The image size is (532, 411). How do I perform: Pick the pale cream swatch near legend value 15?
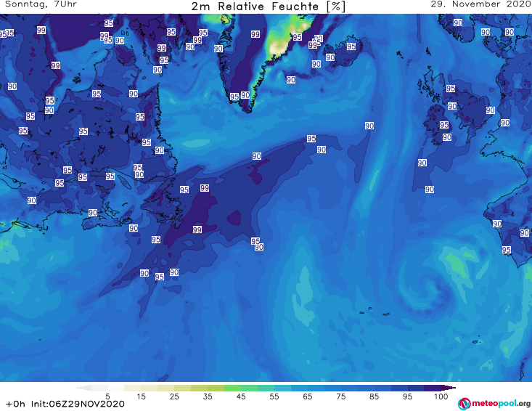[x=132, y=388]
